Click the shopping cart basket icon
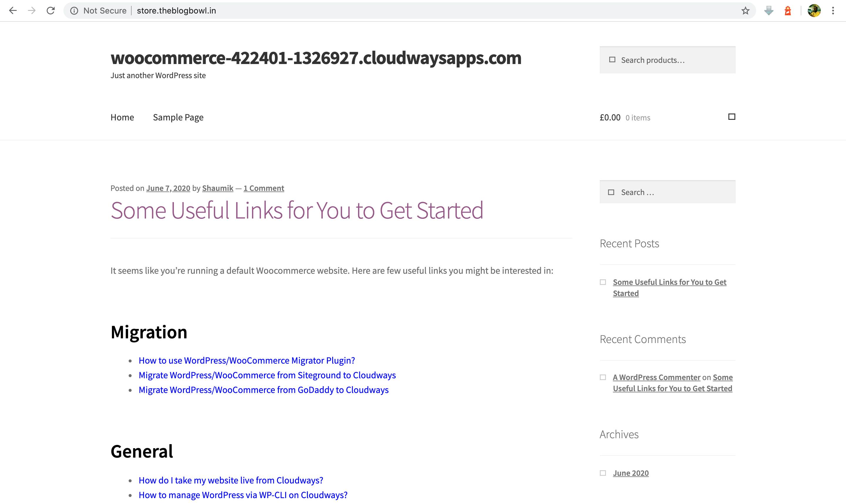 [731, 117]
